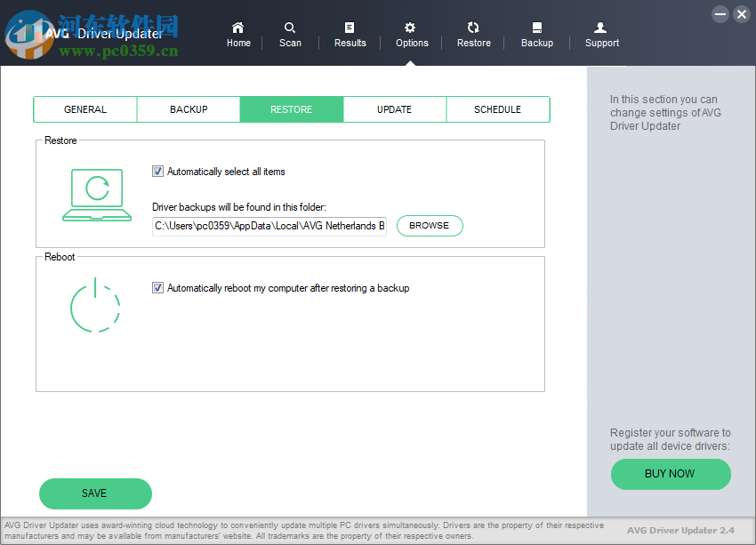756x545 pixels.
Task: Enable the reboot power icon graphic
Action: tap(95, 306)
